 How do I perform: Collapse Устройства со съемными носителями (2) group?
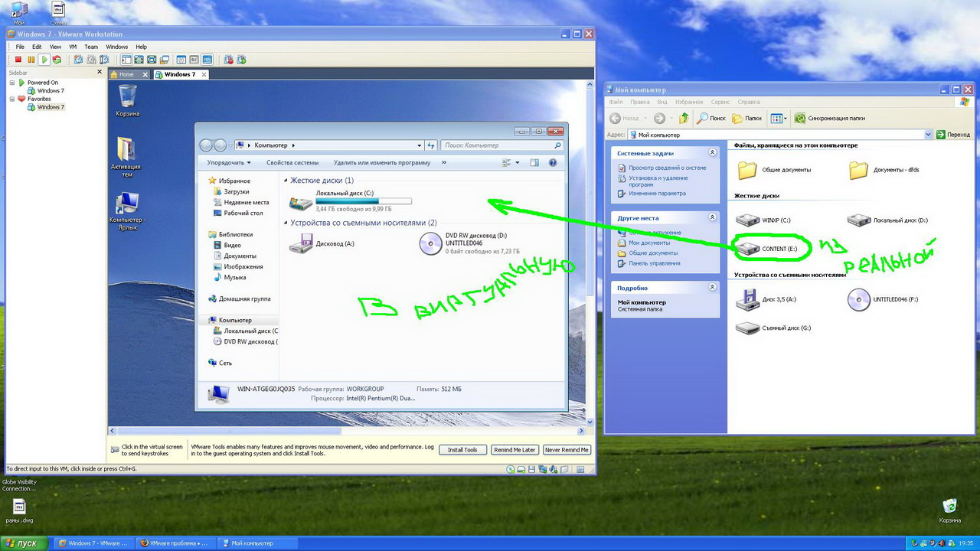(286, 223)
